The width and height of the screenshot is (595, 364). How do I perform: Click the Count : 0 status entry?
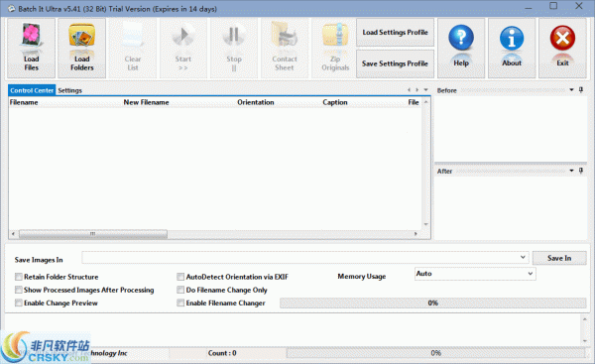click(x=222, y=353)
